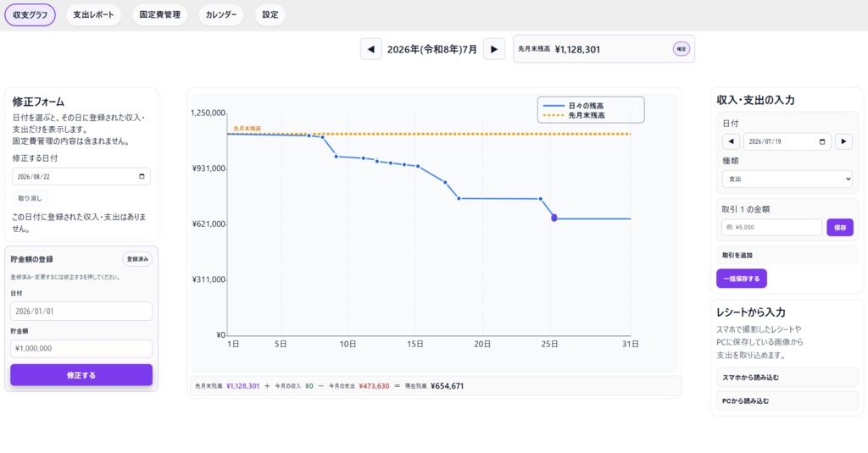Screen dimensions: 868x453
Task: Go to next month with right arrow
Action: tap(494, 49)
